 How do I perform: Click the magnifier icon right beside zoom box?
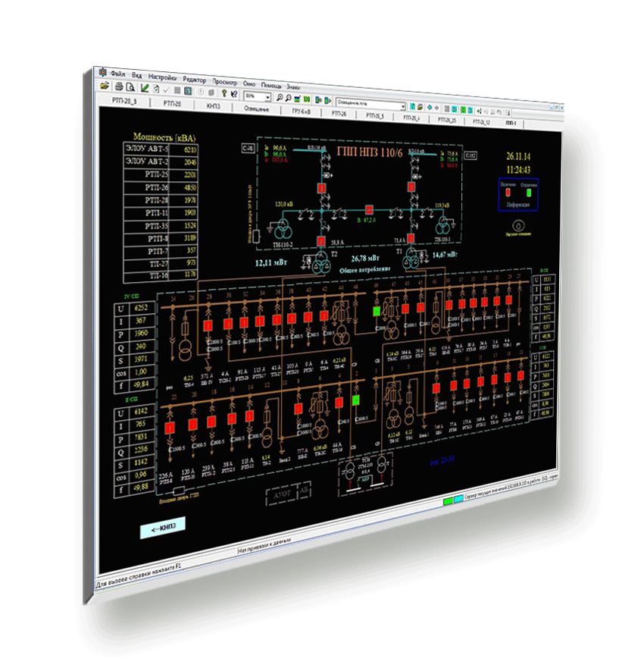(x=280, y=98)
